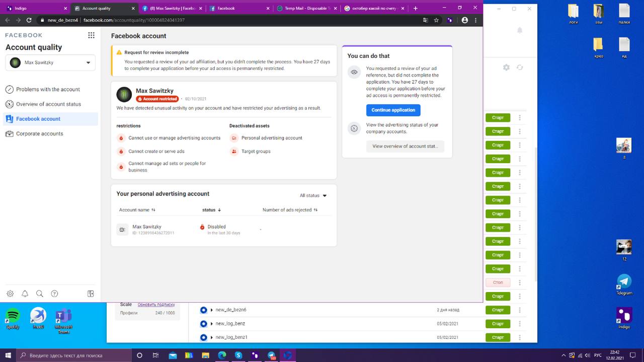Open File Explorer from the taskbar
Screen dimensions: 644x362
[205, 355]
